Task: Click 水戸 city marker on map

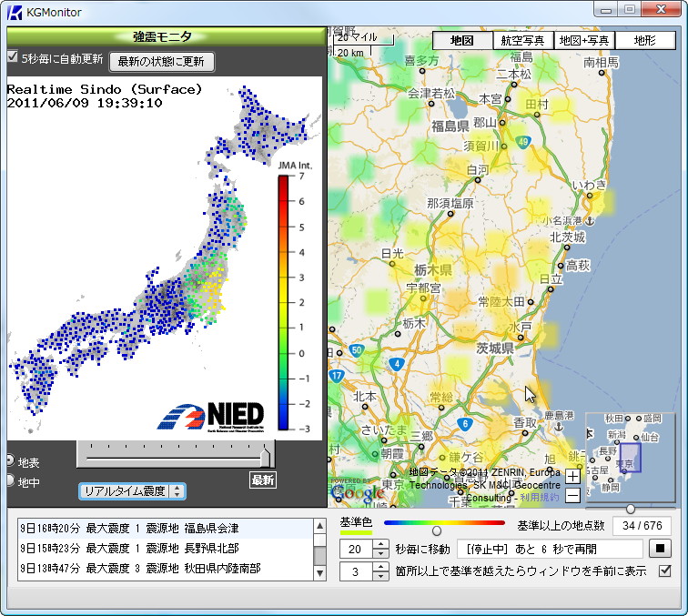Action: click(x=521, y=338)
